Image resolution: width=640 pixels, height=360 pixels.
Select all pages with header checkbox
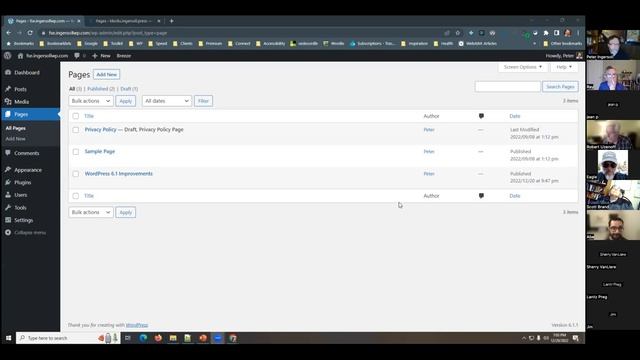[x=76, y=116]
